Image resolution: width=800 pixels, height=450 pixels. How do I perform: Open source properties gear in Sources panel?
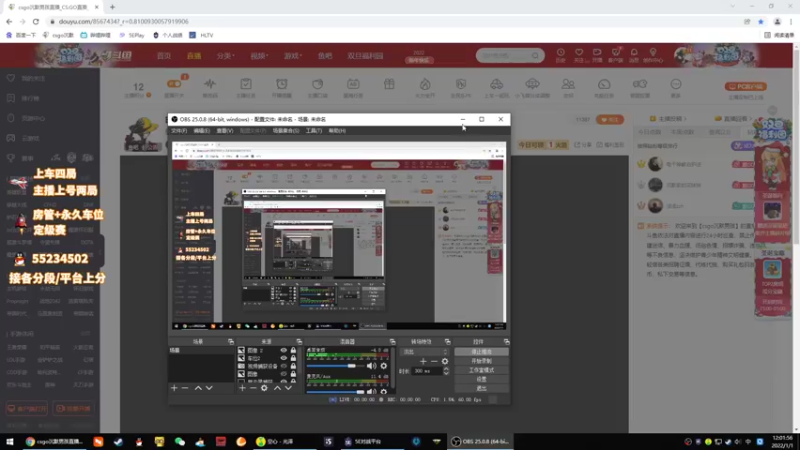coord(264,388)
